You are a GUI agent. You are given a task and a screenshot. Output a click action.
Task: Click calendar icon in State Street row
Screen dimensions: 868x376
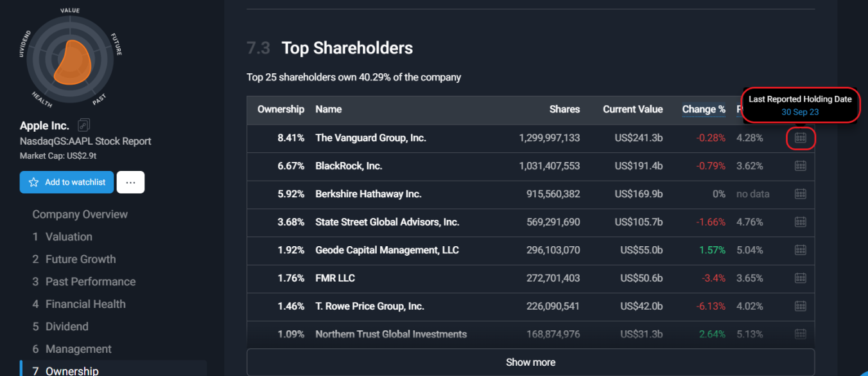point(800,222)
